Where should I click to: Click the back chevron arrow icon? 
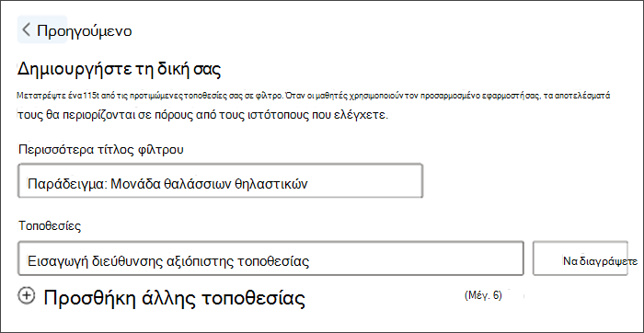tap(27, 30)
